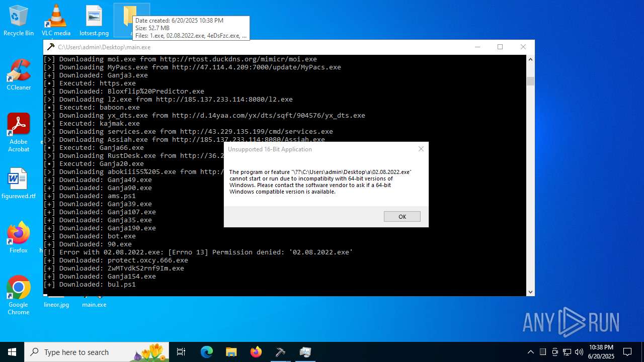
Task: Minimize the main.exe console window
Action: tap(477, 47)
